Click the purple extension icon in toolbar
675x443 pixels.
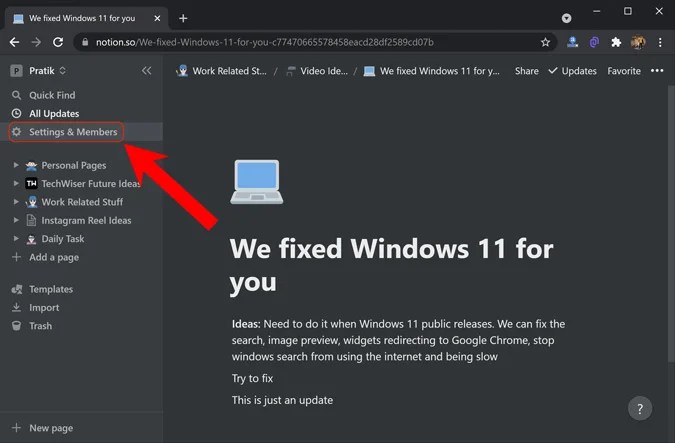point(594,42)
